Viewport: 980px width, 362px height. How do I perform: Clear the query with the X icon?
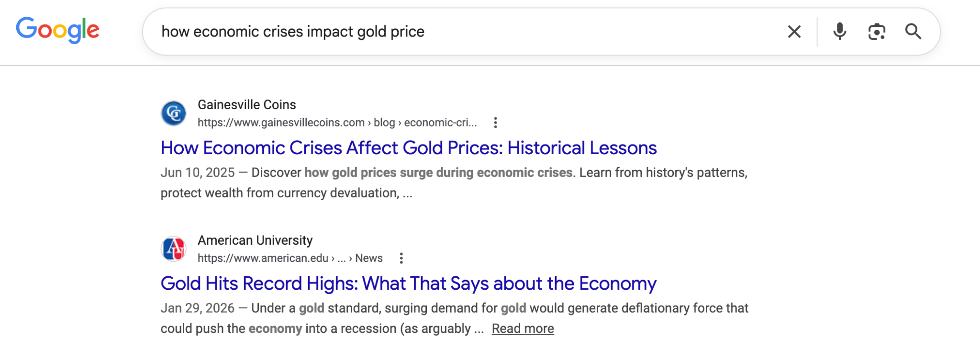click(x=794, y=32)
